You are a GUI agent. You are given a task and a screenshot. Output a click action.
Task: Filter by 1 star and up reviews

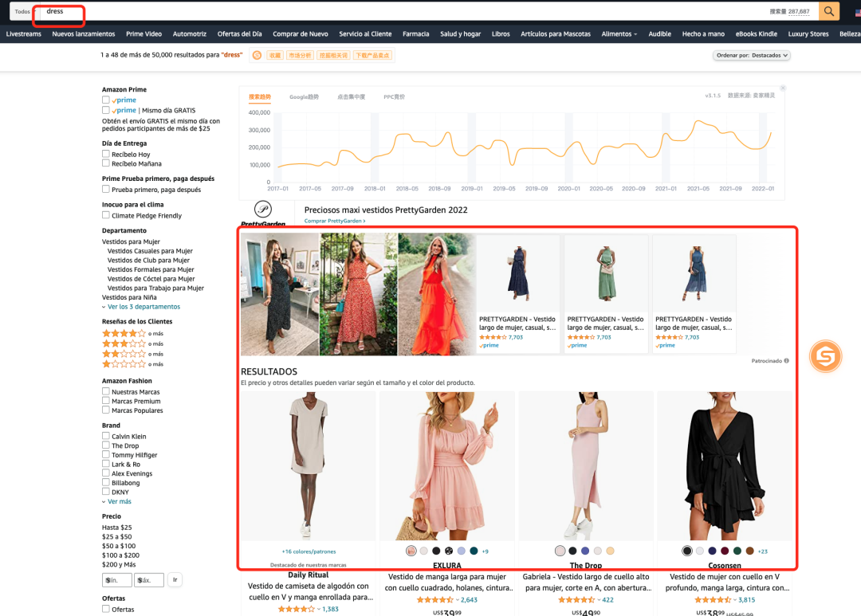click(x=124, y=363)
